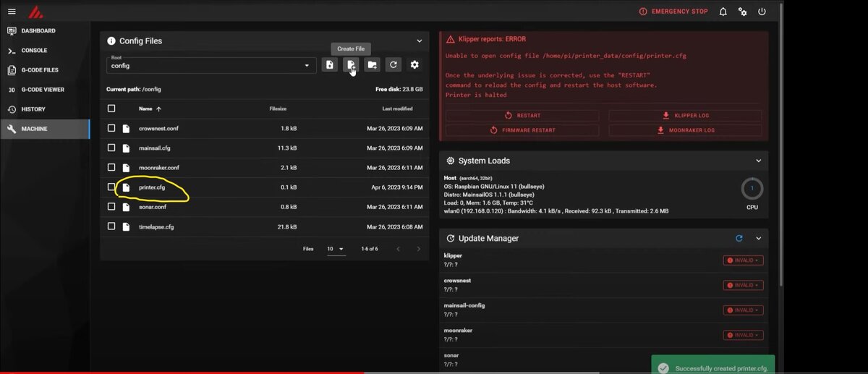Click the Restart button

pos(522,115)
